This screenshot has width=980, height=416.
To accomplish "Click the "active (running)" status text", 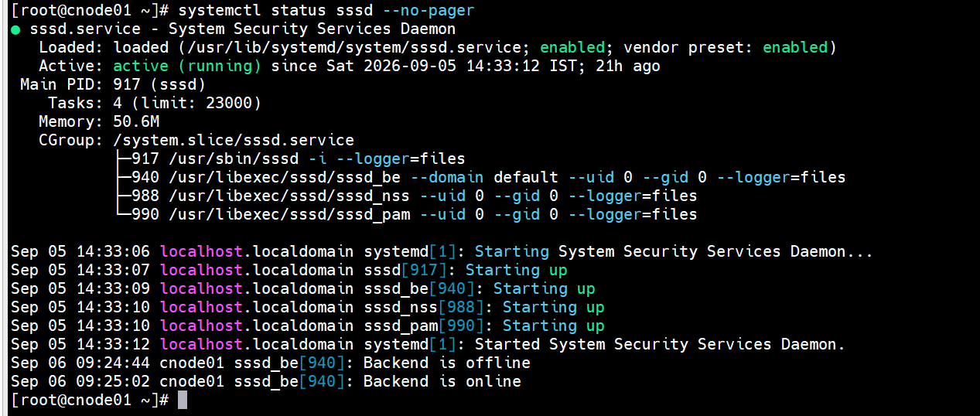I will pyautogui.click(x=186, y=66).
